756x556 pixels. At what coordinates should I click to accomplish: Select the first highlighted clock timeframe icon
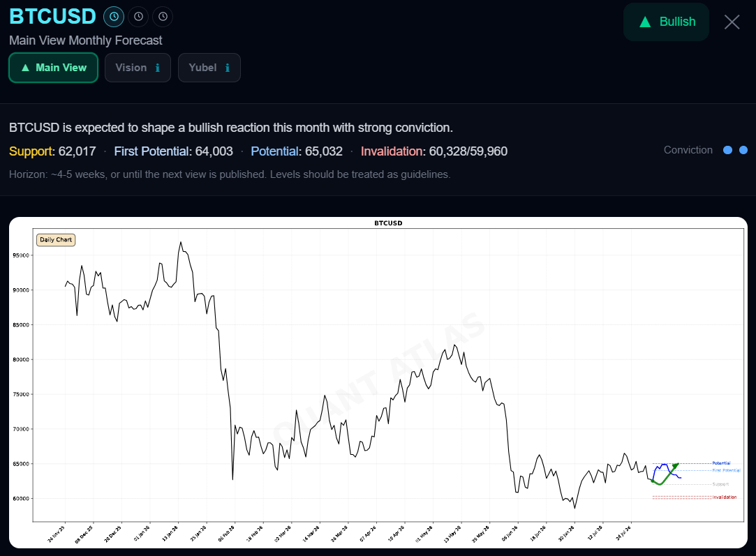[114, 17]
